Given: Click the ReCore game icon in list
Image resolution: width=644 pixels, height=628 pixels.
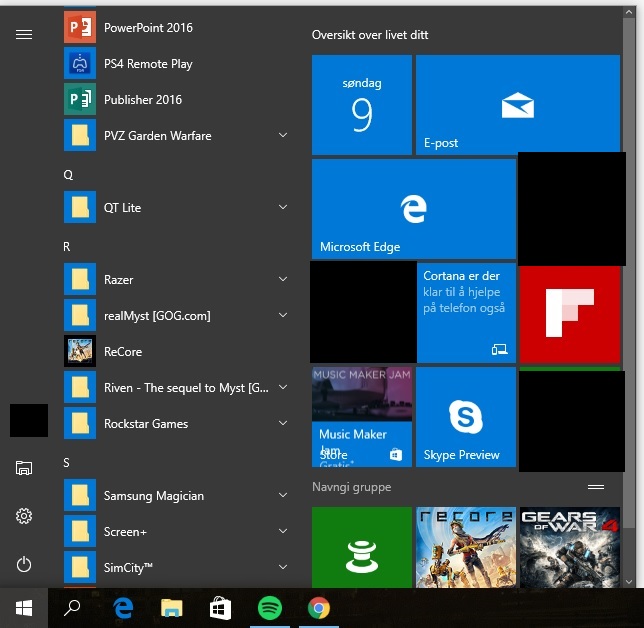Looking at the screenshot, I should click(80, 351).
